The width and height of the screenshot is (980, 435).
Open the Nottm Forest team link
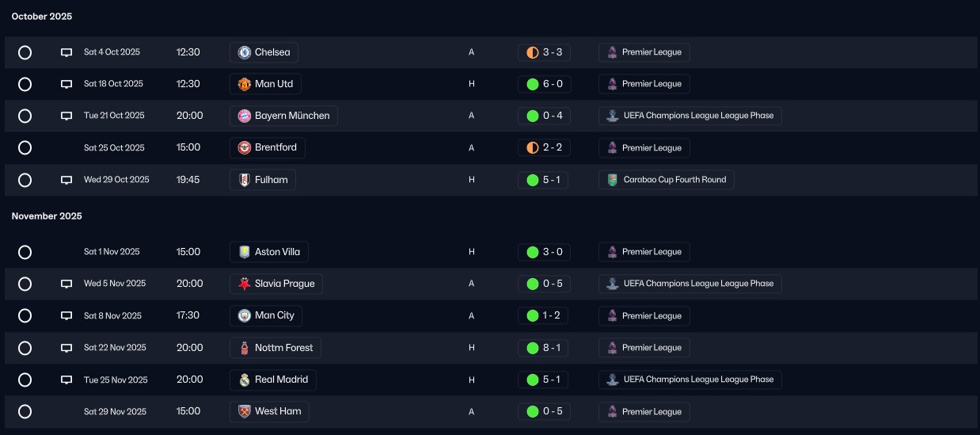pos(275,348)
